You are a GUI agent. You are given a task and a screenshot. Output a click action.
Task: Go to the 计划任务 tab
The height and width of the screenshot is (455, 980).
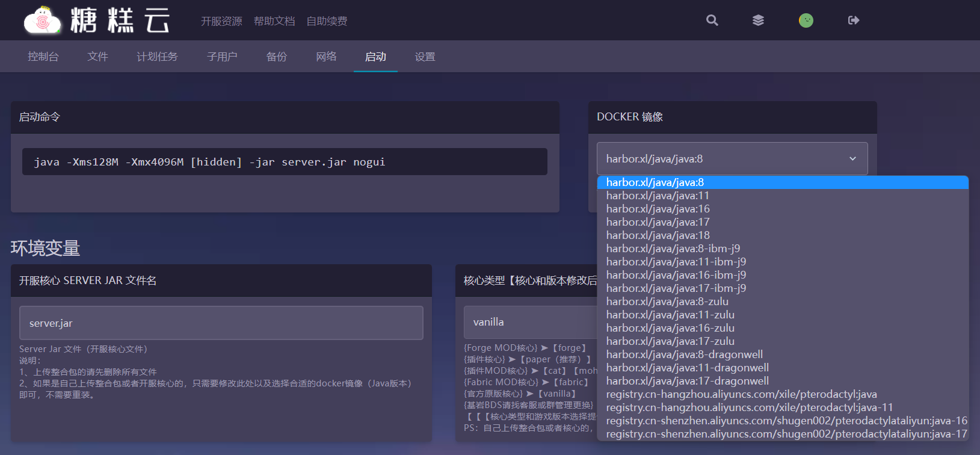(157, 57)
